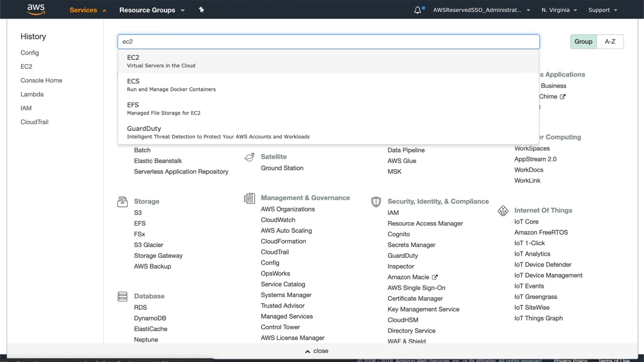This screenshot has height=362, width=644.
Task: Click the Internet Of Things icon
Action: pyautogui.click(x=503, y=211)
